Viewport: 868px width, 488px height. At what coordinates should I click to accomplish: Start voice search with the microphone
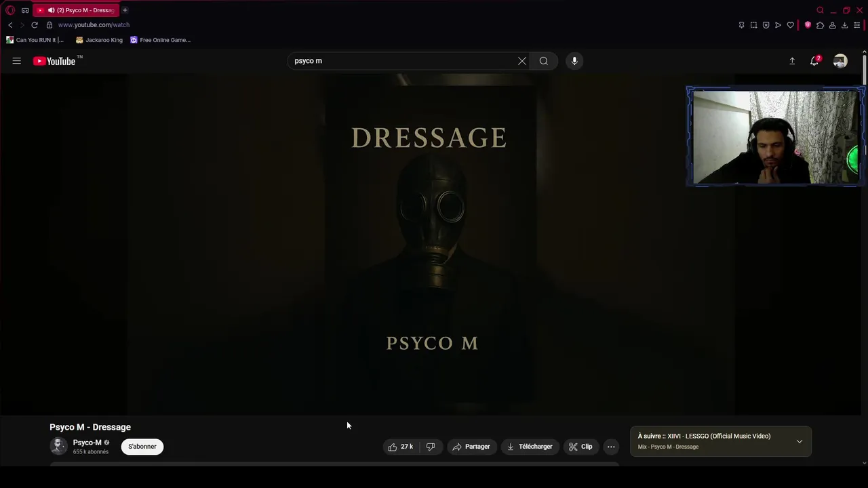pos(574,61)
